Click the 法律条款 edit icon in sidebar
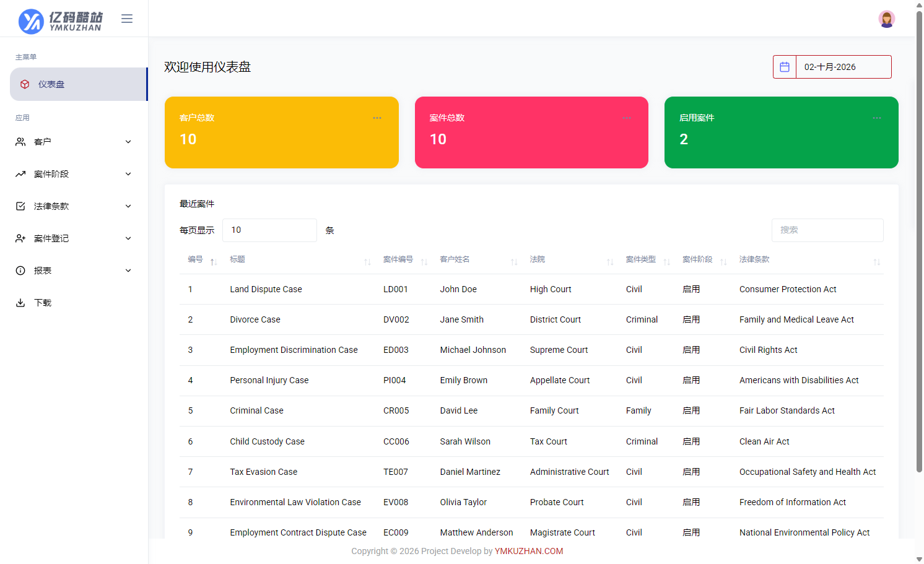The width and height of the screenshot is (924, 564). pyautogui.click(x=20, y=206)
